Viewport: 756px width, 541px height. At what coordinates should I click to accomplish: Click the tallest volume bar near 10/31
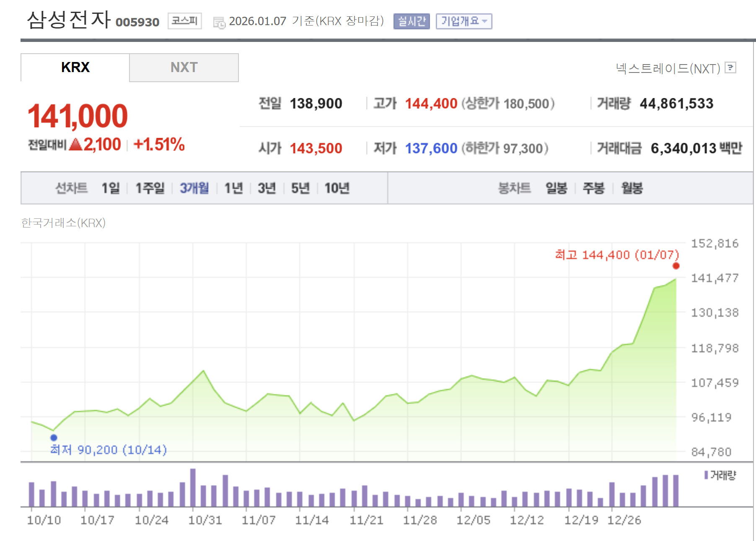(193, 488)
